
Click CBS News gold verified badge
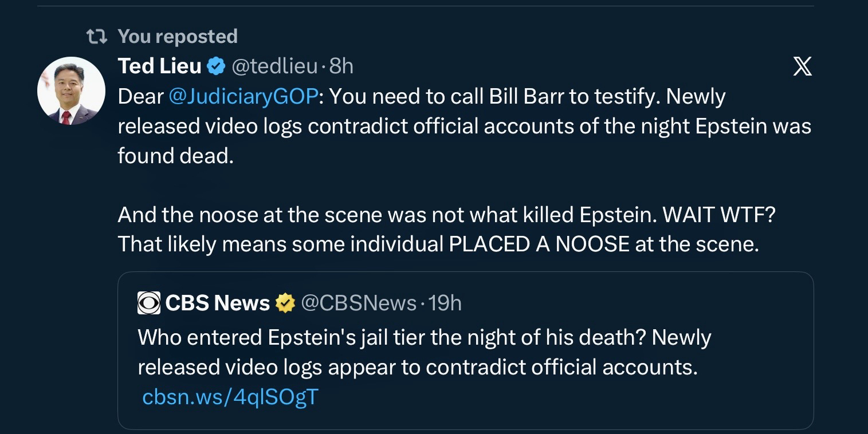(x=285, y=303)
